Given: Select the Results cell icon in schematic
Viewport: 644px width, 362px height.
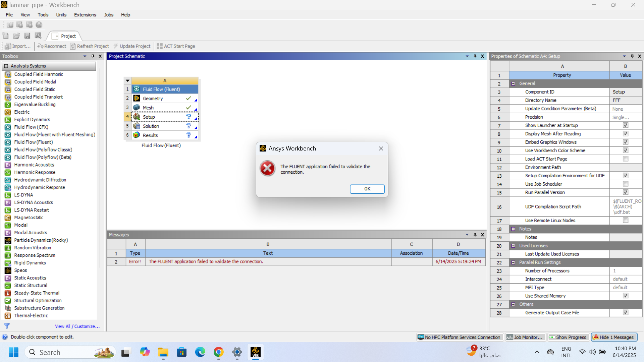Looking at the screenshot, I should (x=137, y=135).
